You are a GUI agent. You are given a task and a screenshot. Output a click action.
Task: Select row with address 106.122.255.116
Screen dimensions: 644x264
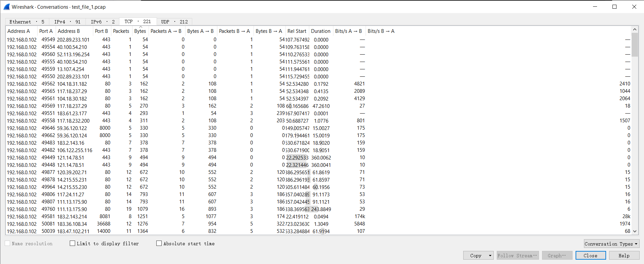(319, 150)
